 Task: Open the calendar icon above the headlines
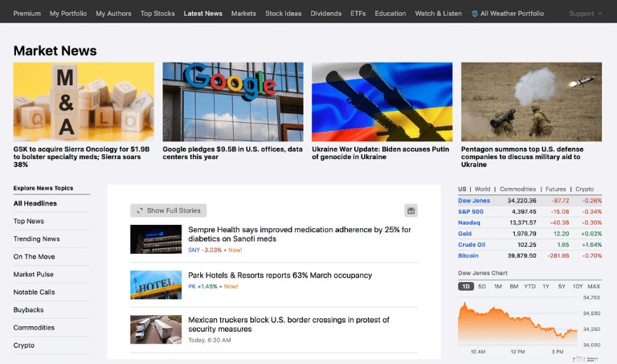411,211
